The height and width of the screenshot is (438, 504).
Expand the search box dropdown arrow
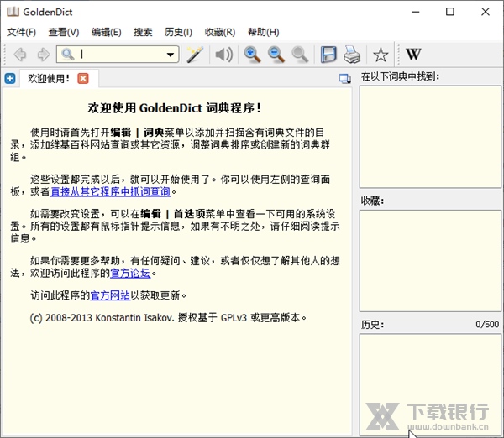171,55
